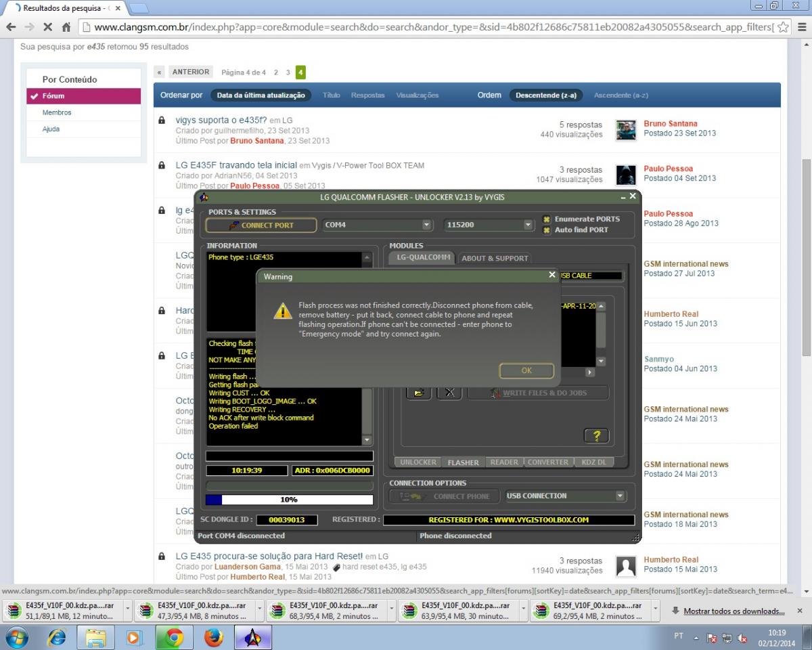Click ANTERIOR pagination button
This screenshot has width=812, height=650.
(x=191, y=72)
